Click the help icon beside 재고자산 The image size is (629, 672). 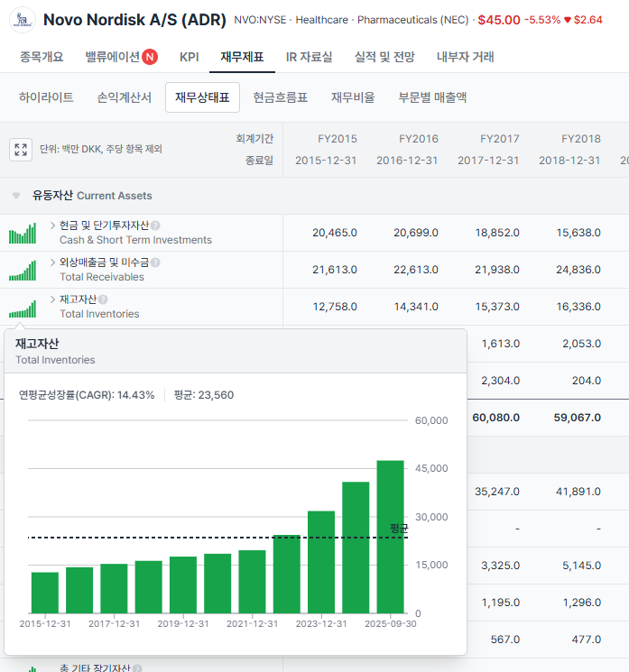[103, 299]
